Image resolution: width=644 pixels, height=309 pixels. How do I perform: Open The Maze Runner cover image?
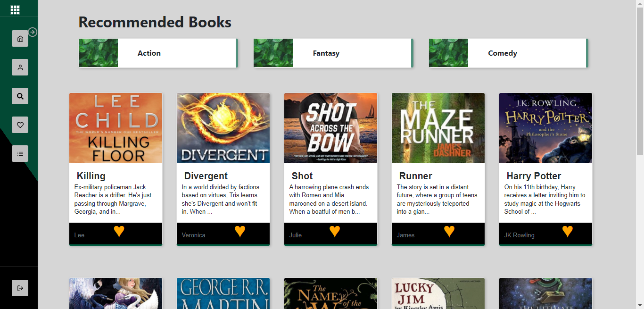438,128
